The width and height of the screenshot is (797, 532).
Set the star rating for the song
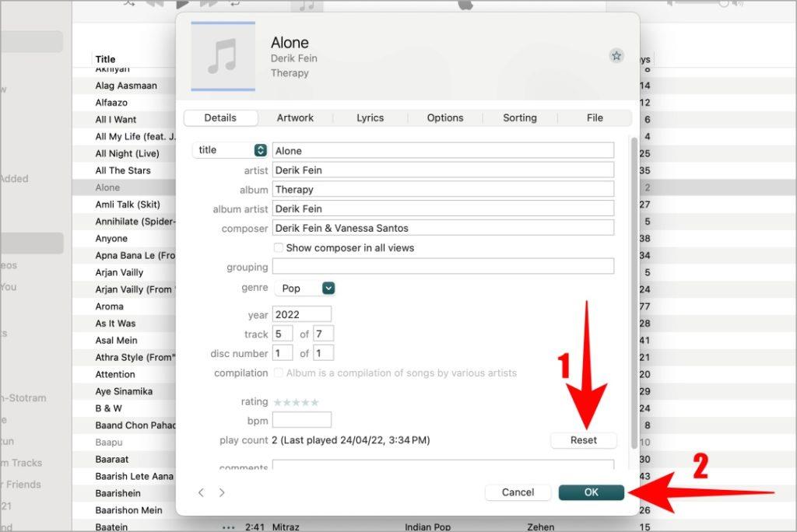pyautogui.click(x=296, y=402)
